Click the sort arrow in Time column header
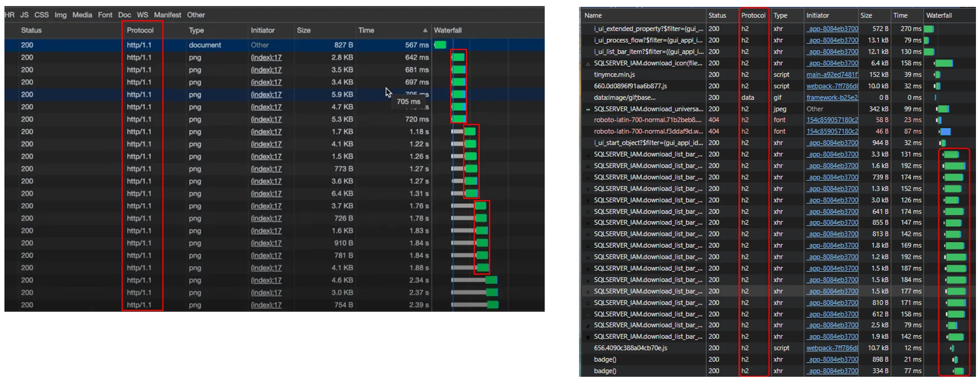This screenshot has height=380, width=980. coord(425,30)
